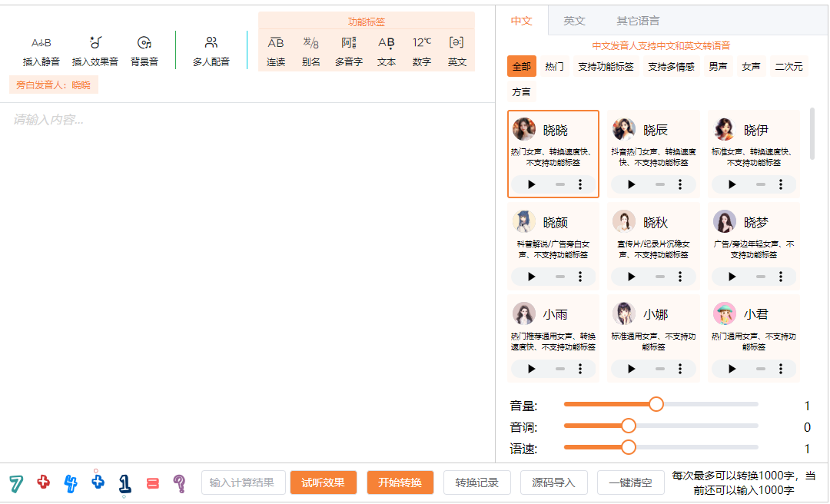
Task: Switch to the 其它语言 tab
Action: (638, 21)
